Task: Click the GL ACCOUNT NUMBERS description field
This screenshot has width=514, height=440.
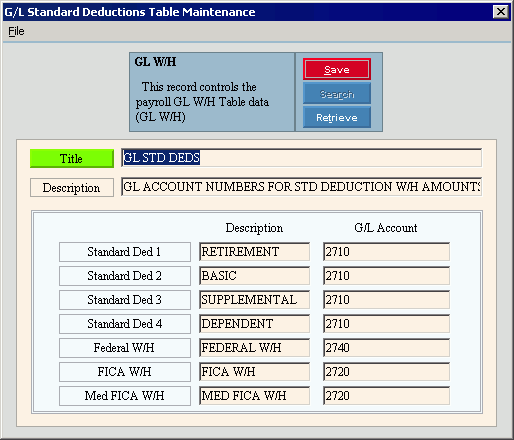Action: 301,187
